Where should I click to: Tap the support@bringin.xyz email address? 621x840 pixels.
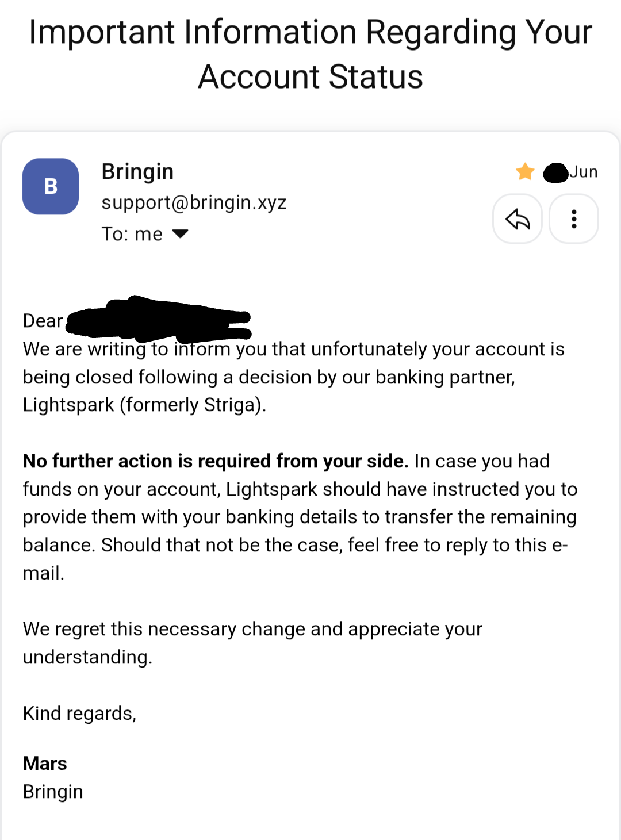194,202
